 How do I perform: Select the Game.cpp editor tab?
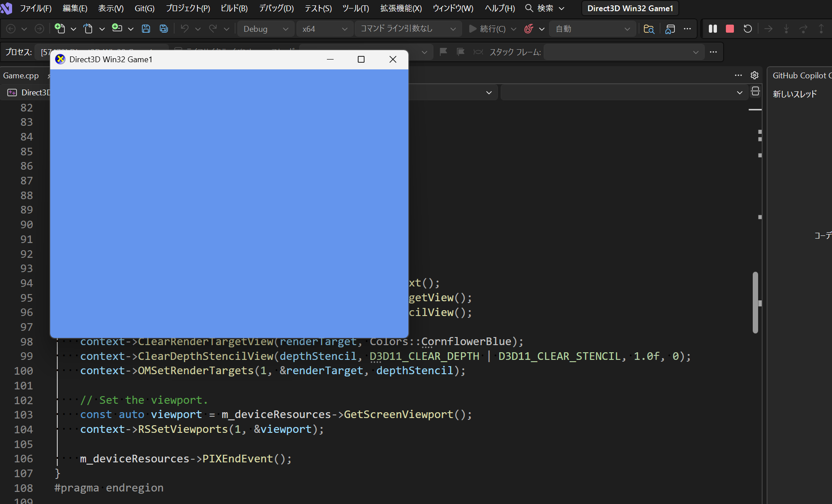click(21, 75)
